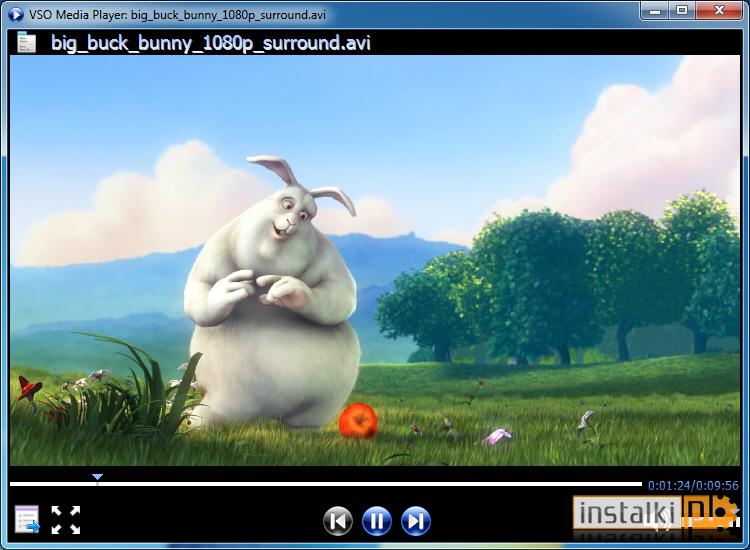Click the blue playback position marker
This screenshot has width=750, height=550.
[97, 477]
